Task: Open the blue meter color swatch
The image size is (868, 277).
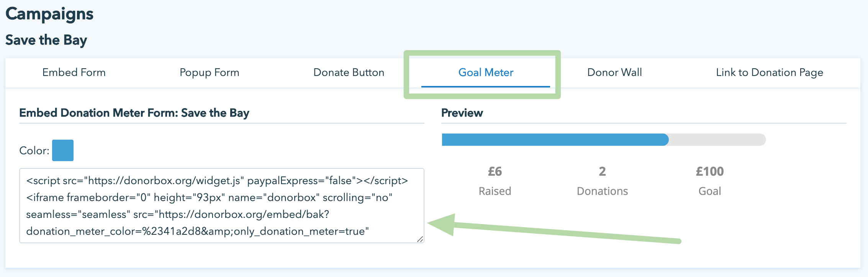Action: click(x=63, y=150)
